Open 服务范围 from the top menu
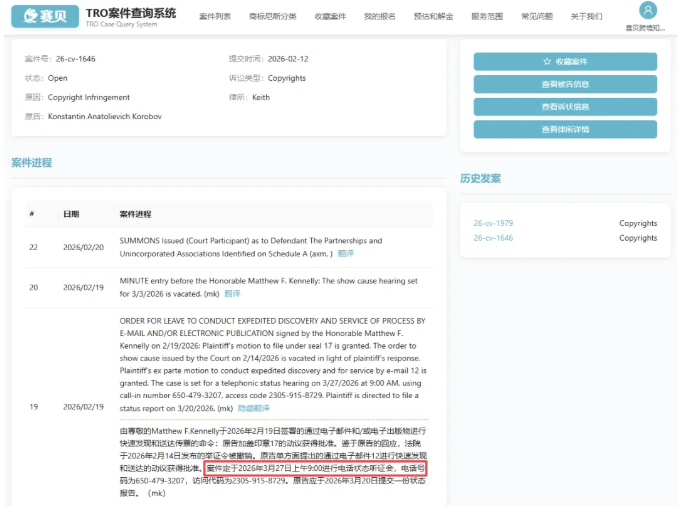The width and height of the screenshot is (677, 507). (x=487, y=17)
